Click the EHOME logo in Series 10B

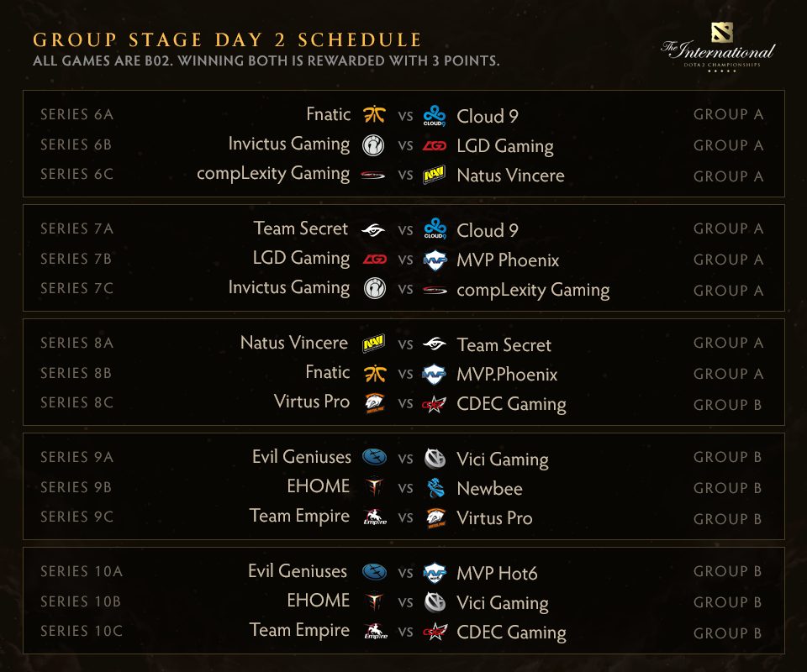point(374,601)
